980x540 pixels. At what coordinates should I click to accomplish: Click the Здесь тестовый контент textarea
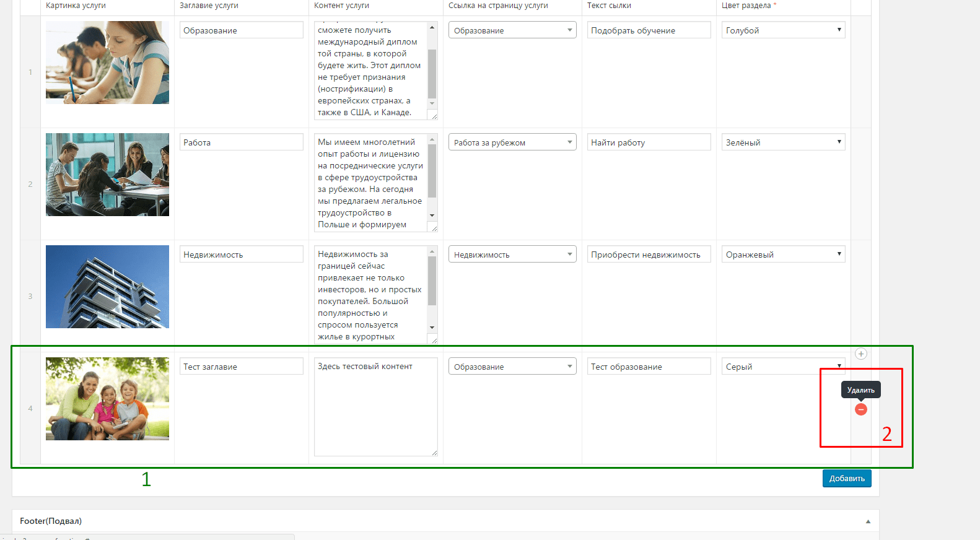pos(375,407)
